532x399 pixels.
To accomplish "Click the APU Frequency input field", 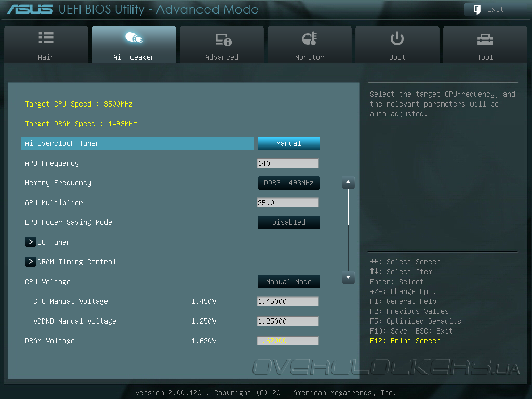I will 288,163.
